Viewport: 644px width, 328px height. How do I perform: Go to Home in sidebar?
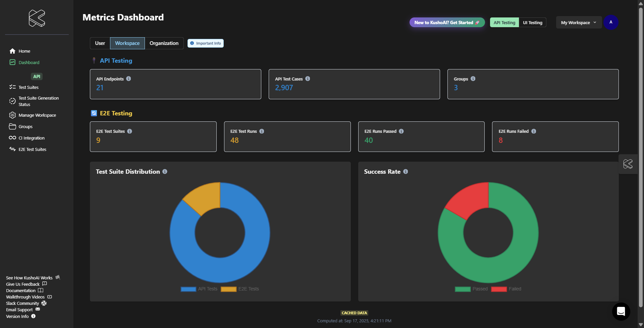(x=24, y=51)
